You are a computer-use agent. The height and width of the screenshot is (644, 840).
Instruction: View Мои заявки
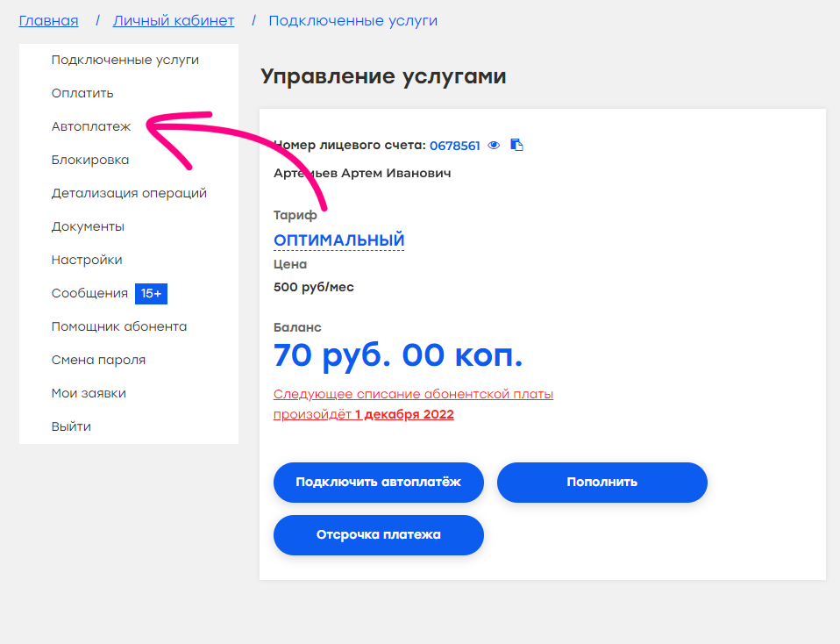tap(89, 393)
